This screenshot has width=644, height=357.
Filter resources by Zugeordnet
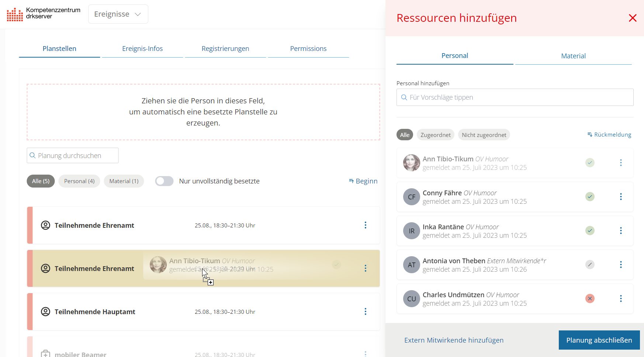coord(436,135)
